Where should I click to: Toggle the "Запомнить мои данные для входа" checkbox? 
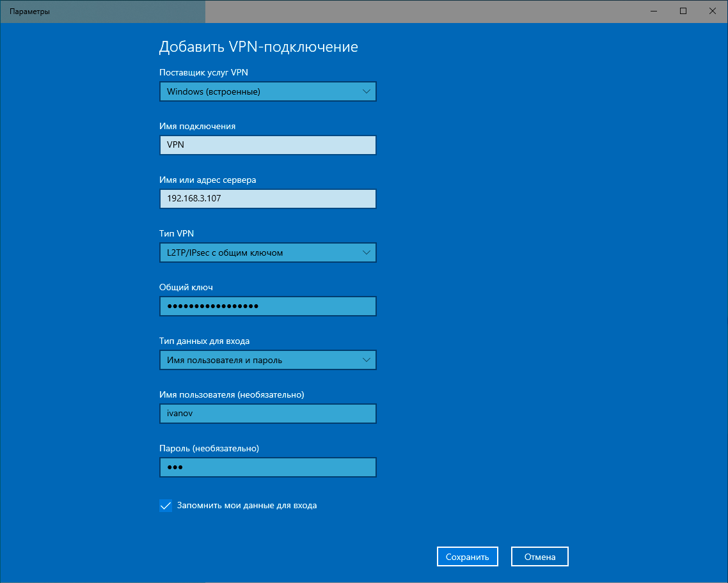click(x=166, y=506)
